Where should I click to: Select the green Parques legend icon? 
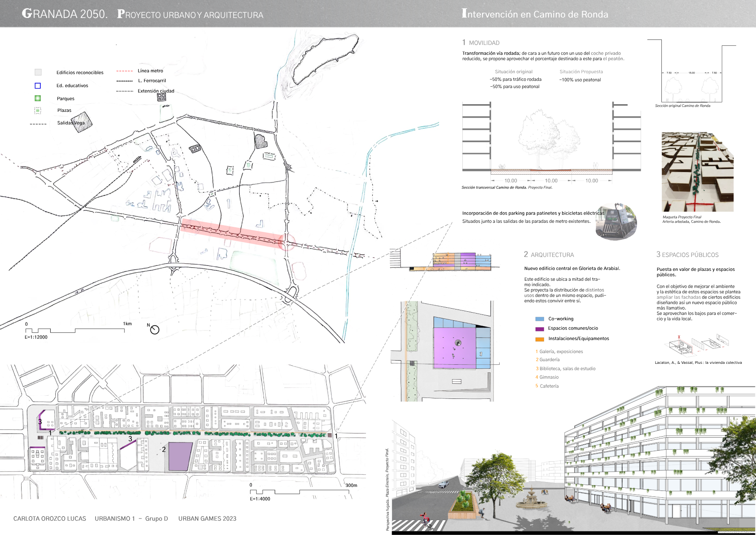pos(38,98)
